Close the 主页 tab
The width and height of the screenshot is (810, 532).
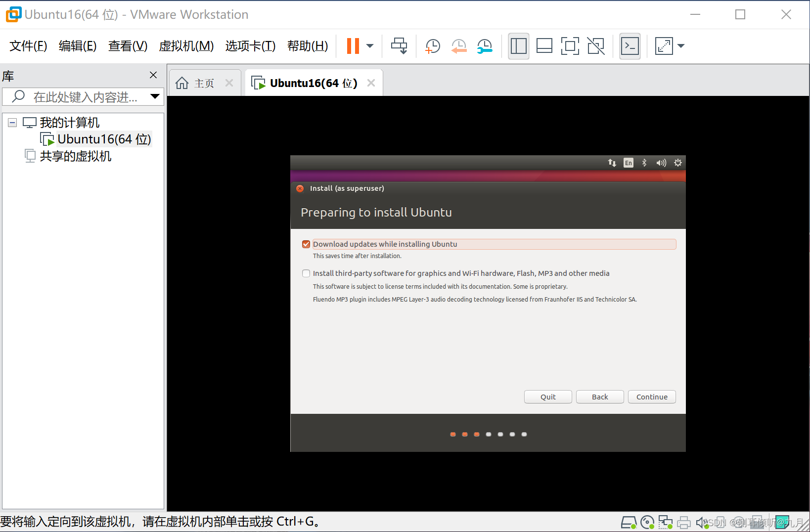point(229,83)
